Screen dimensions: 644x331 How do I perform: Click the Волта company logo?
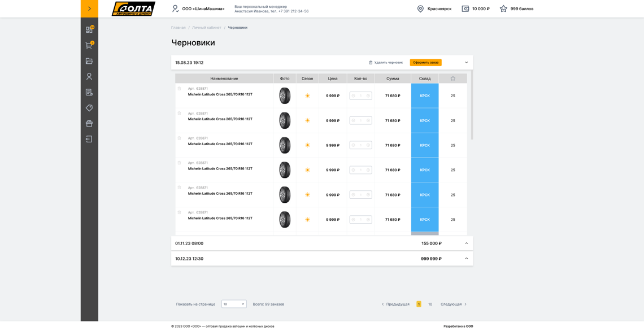tap(133, 9)
